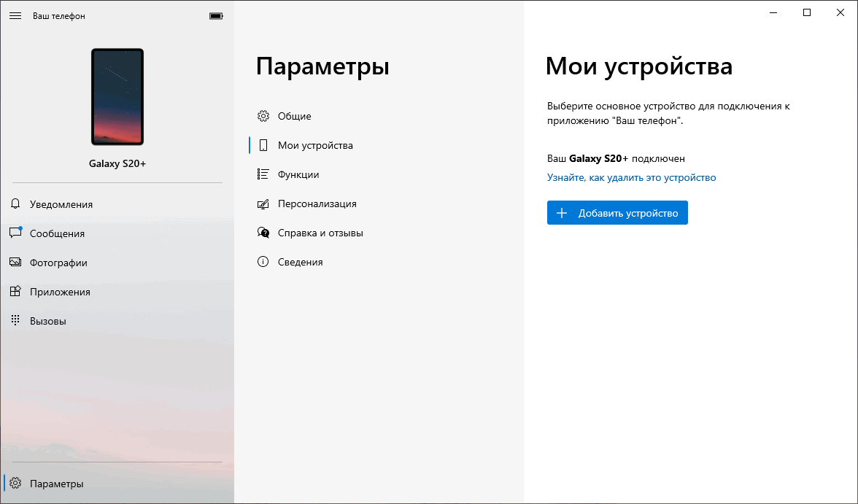Select the Функции settings entry
Viewport: 858px width, 504px height.
point(301,174)
